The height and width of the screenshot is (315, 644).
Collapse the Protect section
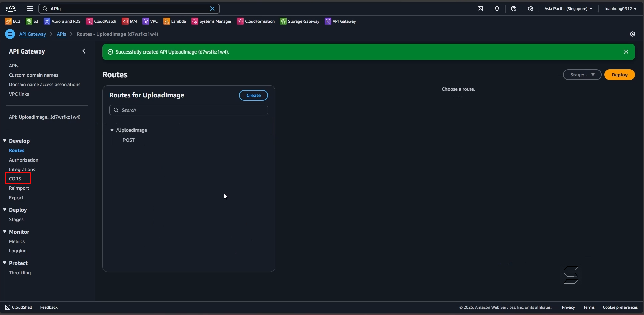click(x=5, y=263)
